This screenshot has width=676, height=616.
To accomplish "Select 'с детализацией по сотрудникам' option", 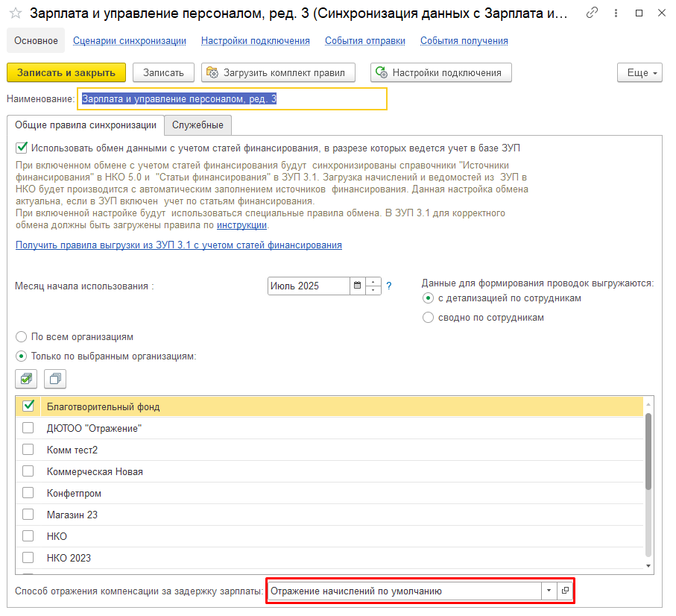I will [428, 298].
